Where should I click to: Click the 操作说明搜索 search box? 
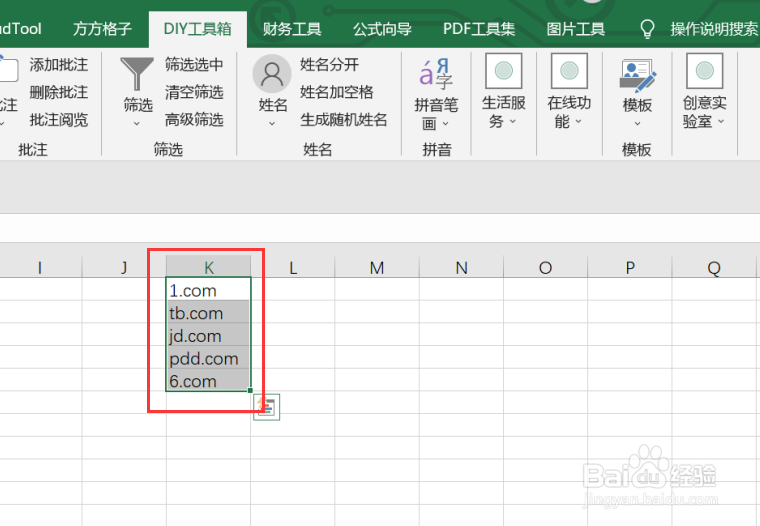coord(714,29)
